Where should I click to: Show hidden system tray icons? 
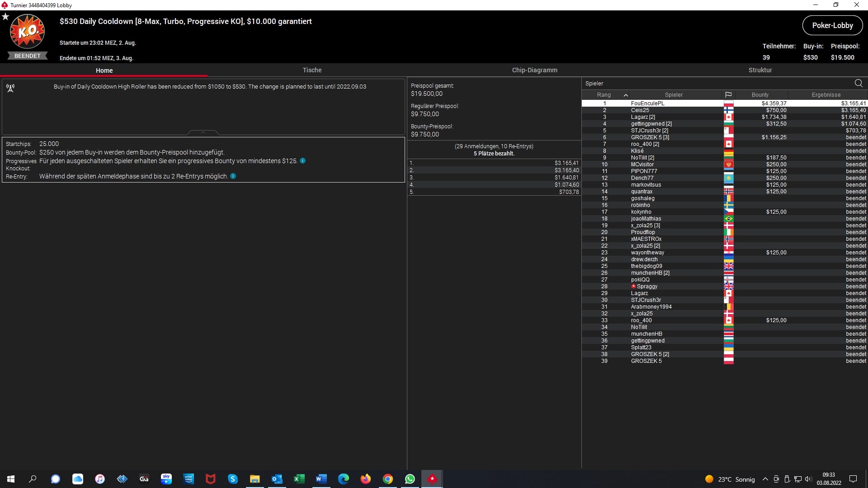(x=765, y=479)
